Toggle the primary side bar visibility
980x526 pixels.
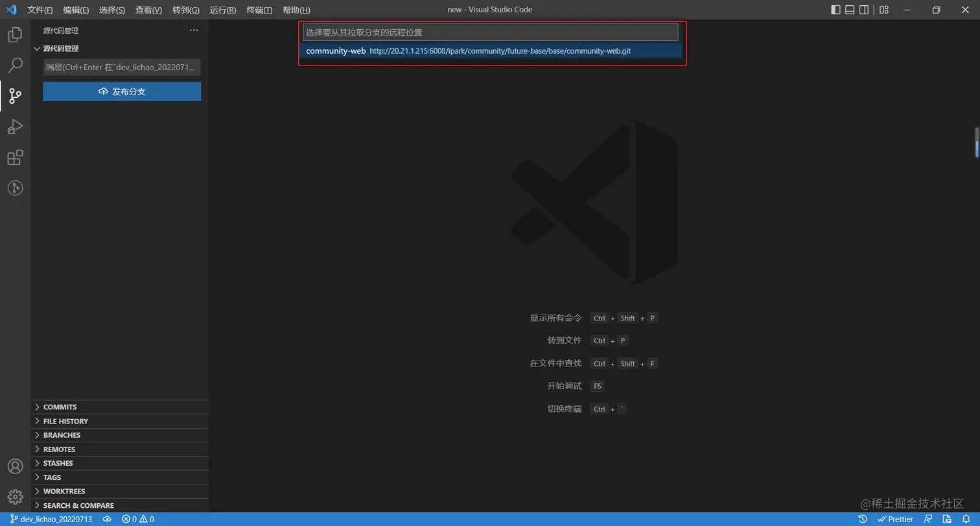pos(835,10)
